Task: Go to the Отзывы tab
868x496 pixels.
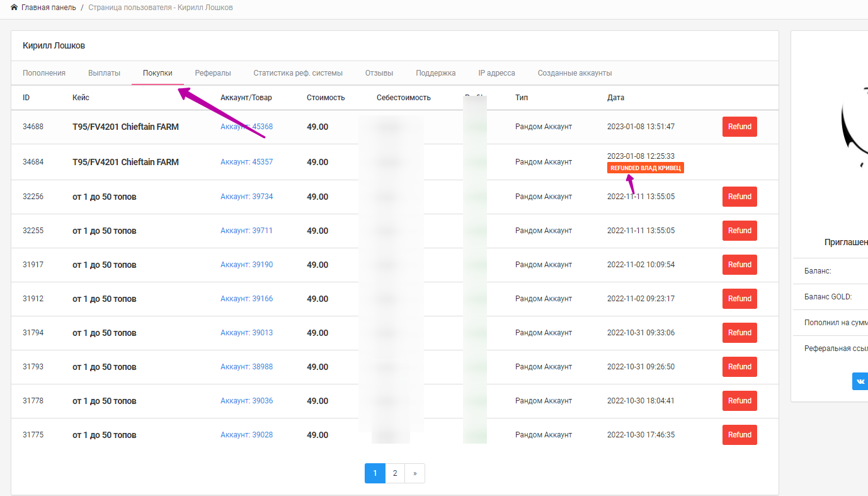Action: (x=379, y=73)
